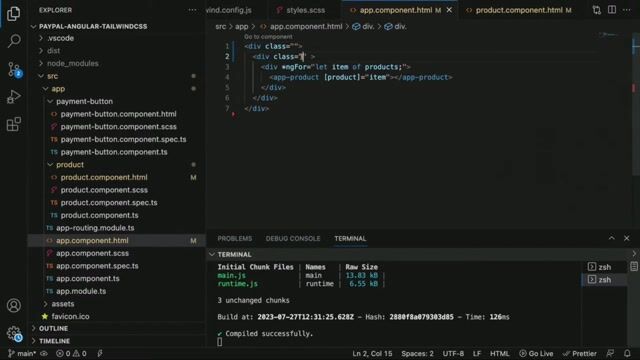The height and width of the screenshot is (360, 640).
Task: Close the app.component.html tab
Action: point(449,10)
